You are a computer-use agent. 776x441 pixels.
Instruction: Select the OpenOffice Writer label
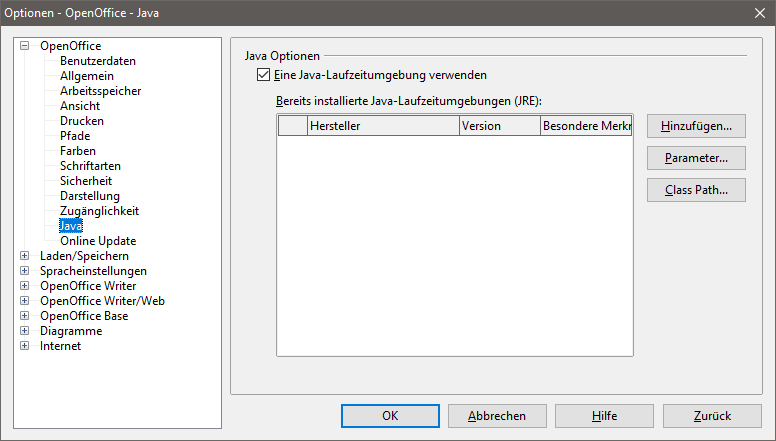pyautogui.click(x=88, y=286)
